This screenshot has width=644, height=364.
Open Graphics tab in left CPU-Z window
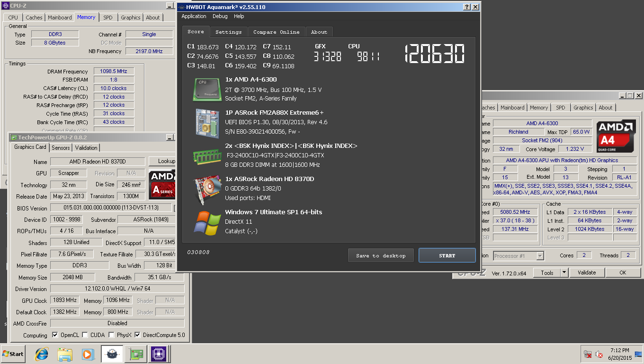pos(131,18)
